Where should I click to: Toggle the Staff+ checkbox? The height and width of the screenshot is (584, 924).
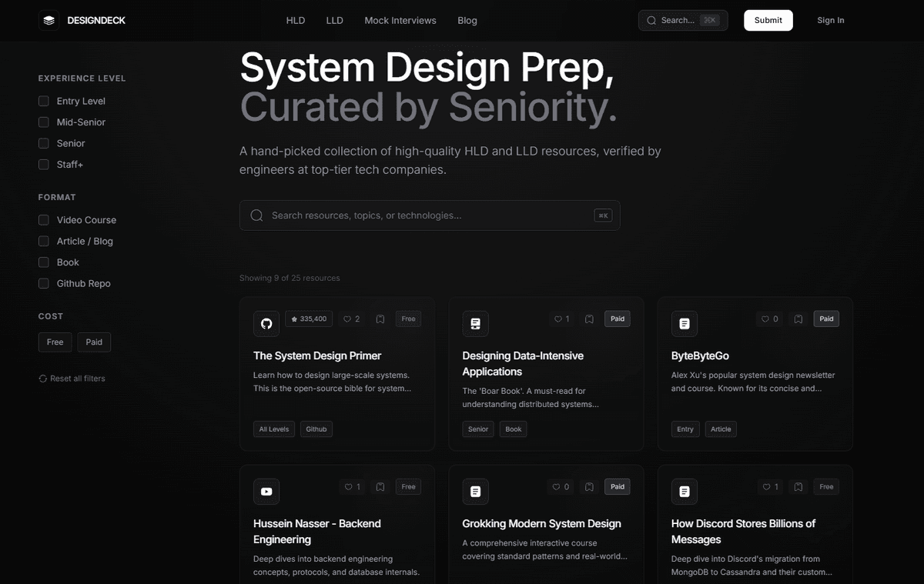(x=44, y=165)
